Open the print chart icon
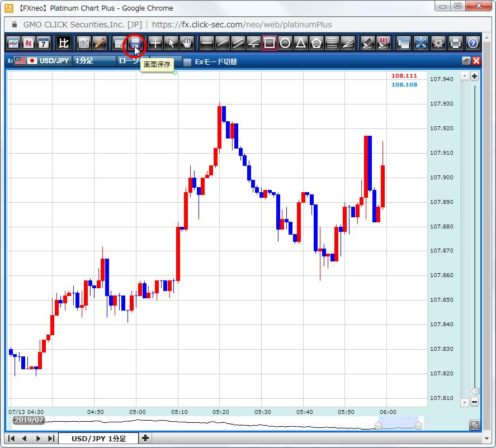Image resolution: width=496 pixels, height=448 pixels. pyautogui.click(x=456, y=43)
